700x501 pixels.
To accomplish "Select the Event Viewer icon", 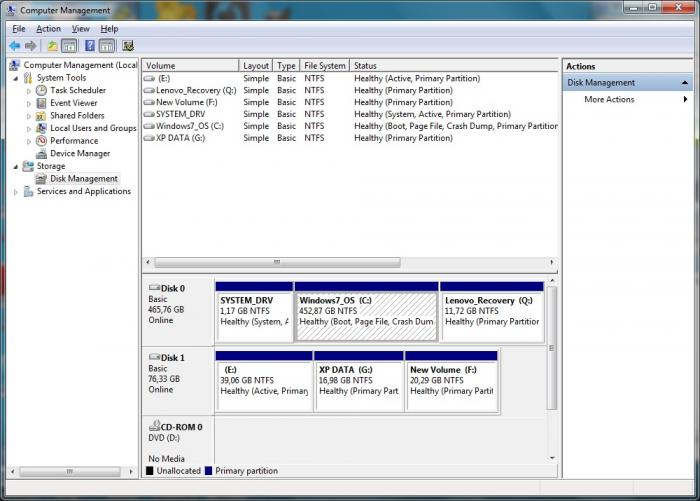I will pos(41,103).
